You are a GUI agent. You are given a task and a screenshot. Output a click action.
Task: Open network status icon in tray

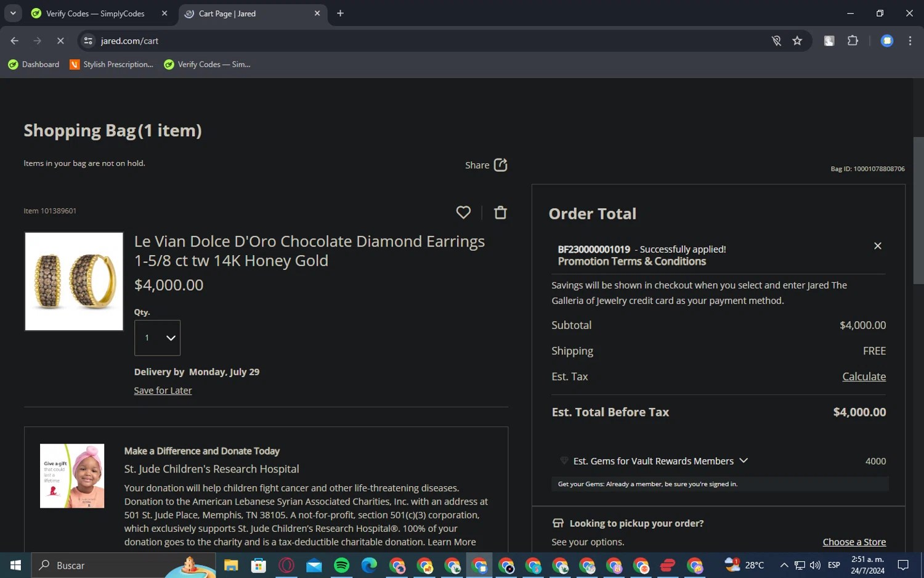[800, 565]
